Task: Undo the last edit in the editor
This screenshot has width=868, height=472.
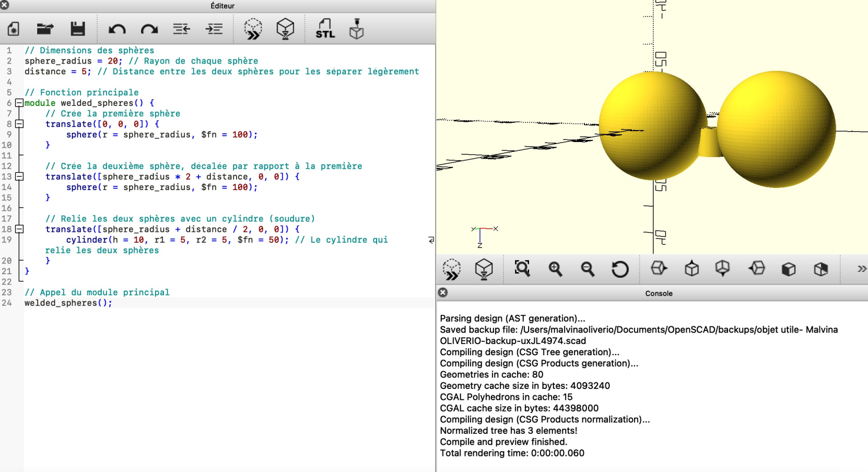Action: point(117,29)
